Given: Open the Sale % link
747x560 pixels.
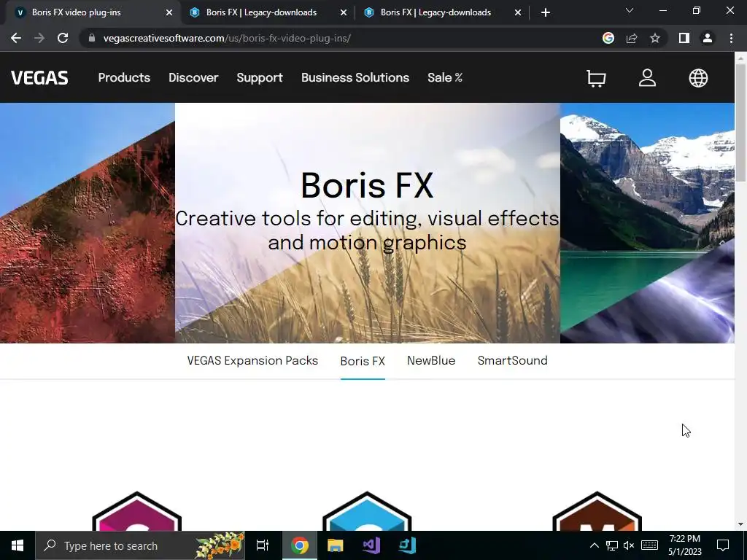Looking at the screenshot, I should pyautogui.click(x=445, y=77).
